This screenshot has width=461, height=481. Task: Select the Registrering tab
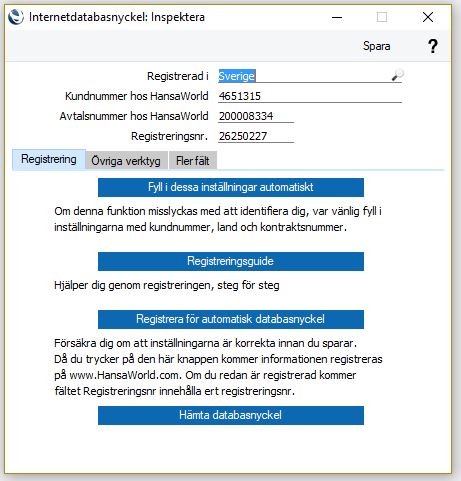click(49, 159)
